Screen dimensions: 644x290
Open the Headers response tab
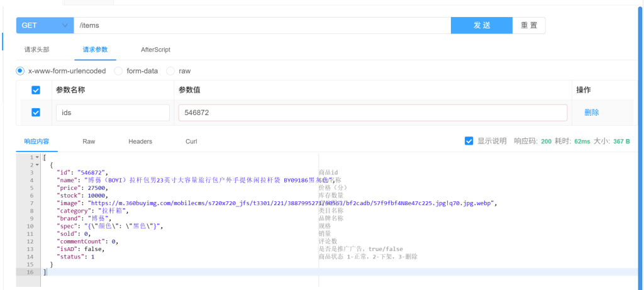tap(140, 142)
